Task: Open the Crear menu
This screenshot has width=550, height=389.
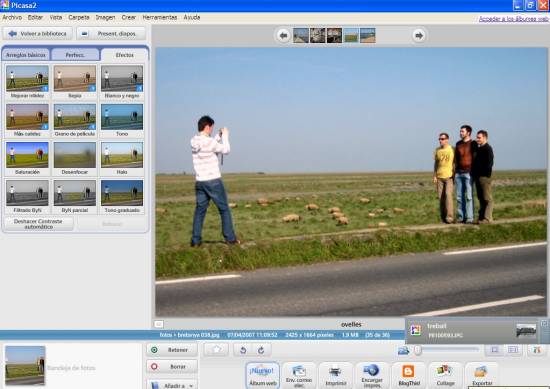Action: point(128,17)
